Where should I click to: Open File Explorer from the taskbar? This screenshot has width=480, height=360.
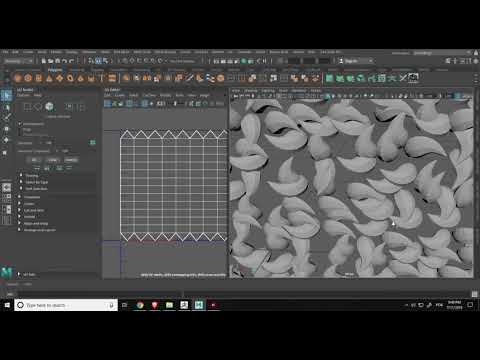pyautogui.click(x=169, y=305)
